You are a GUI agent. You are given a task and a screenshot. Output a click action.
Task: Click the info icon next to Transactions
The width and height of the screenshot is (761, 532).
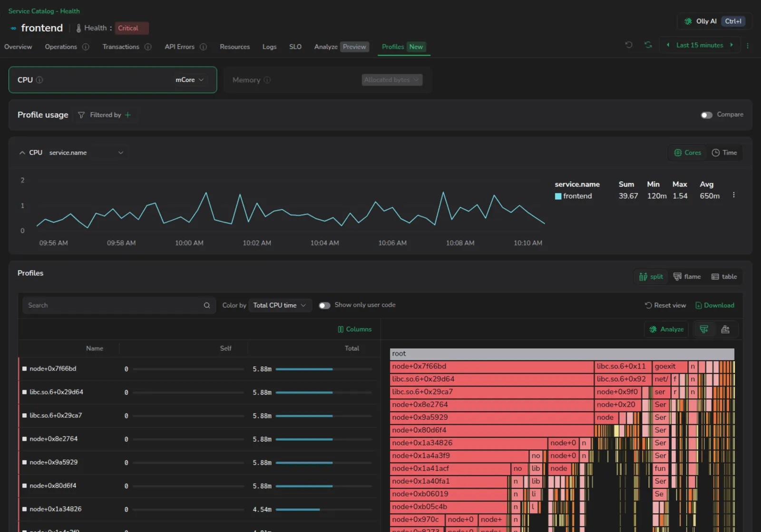point(148,47)
